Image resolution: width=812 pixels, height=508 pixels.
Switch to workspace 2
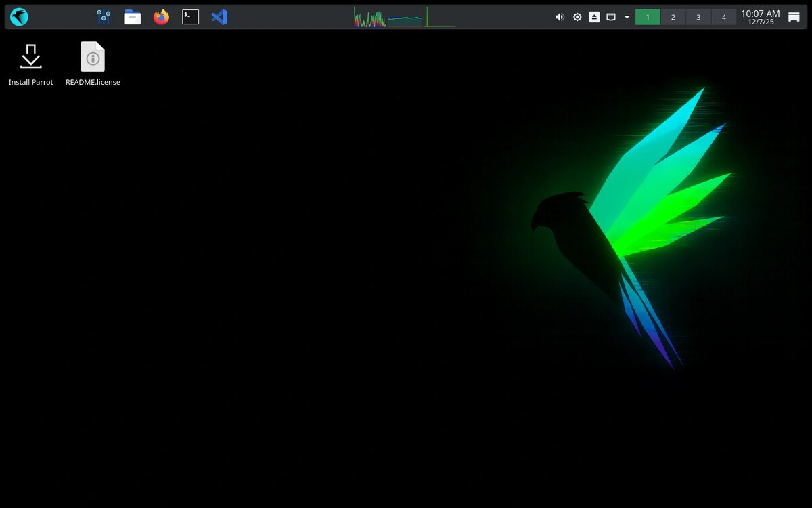tap(673, 17)
